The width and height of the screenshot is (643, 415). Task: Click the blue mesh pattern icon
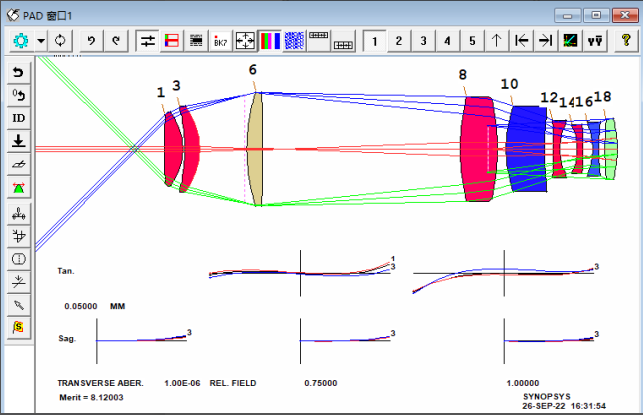coord(294,41)
